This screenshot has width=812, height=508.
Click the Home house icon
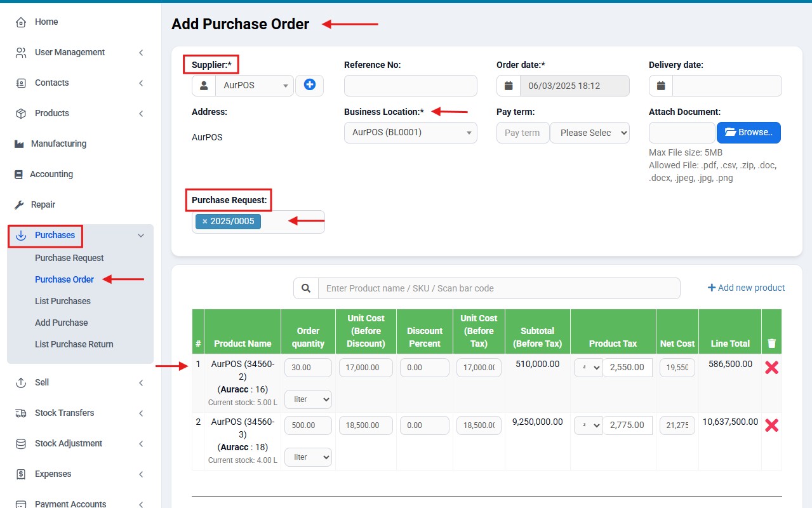coord(21,22)
